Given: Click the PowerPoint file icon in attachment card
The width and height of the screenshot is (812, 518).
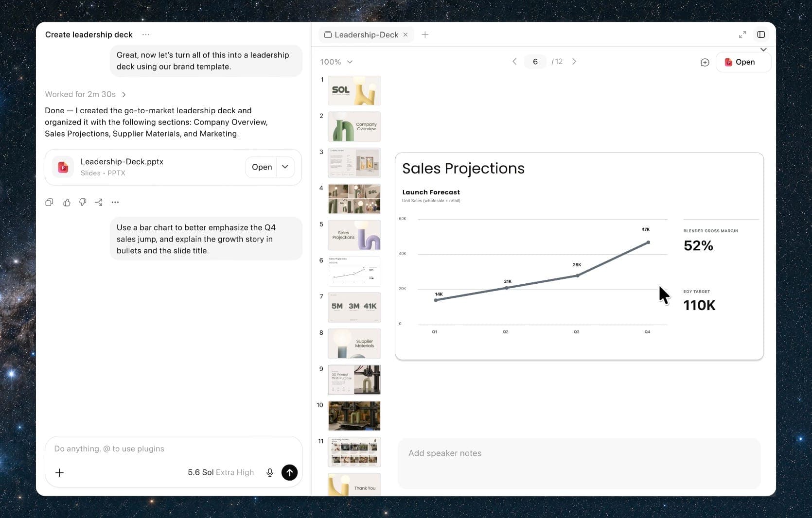Looking at the screenshot, I should tap(63, 167).
